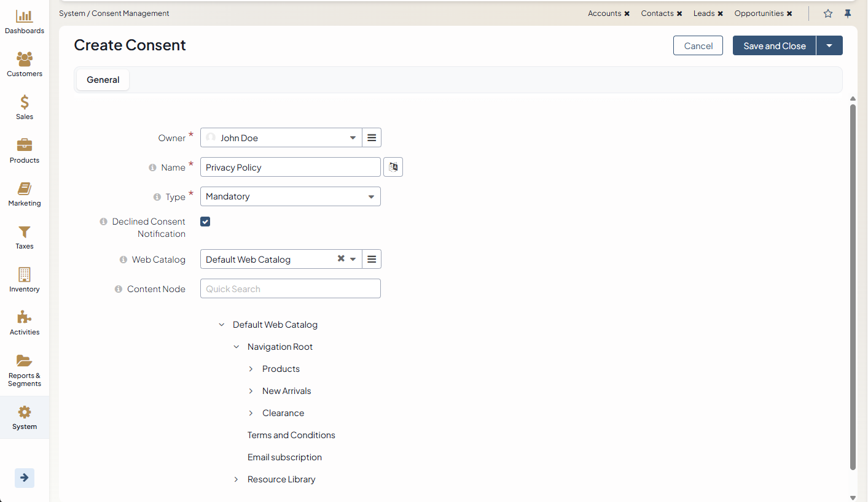This screenshot has height=502, width=868.
Task: Select Terms and Conditions content node
Action: tap(291, 435)
